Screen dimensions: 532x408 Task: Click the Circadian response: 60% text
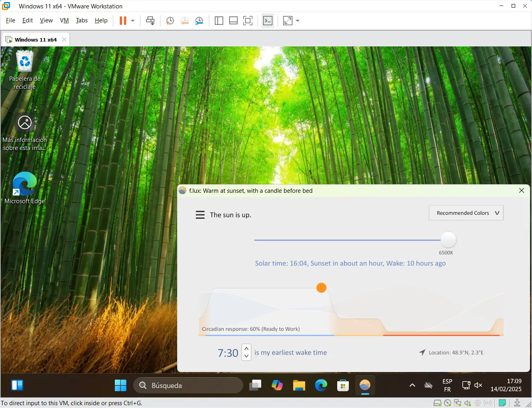[x=251, y=329]
